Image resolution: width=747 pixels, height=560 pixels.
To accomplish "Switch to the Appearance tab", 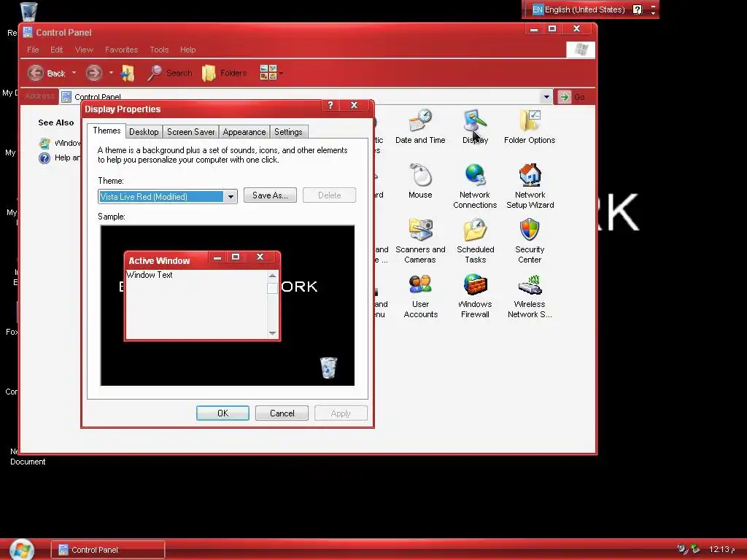I will coord(244,132).
